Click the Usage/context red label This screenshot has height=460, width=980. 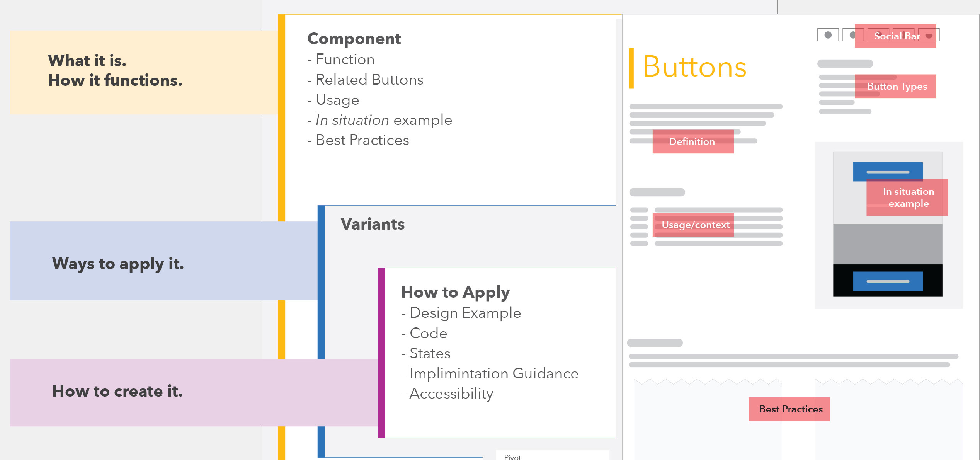[x=693, y=225]
